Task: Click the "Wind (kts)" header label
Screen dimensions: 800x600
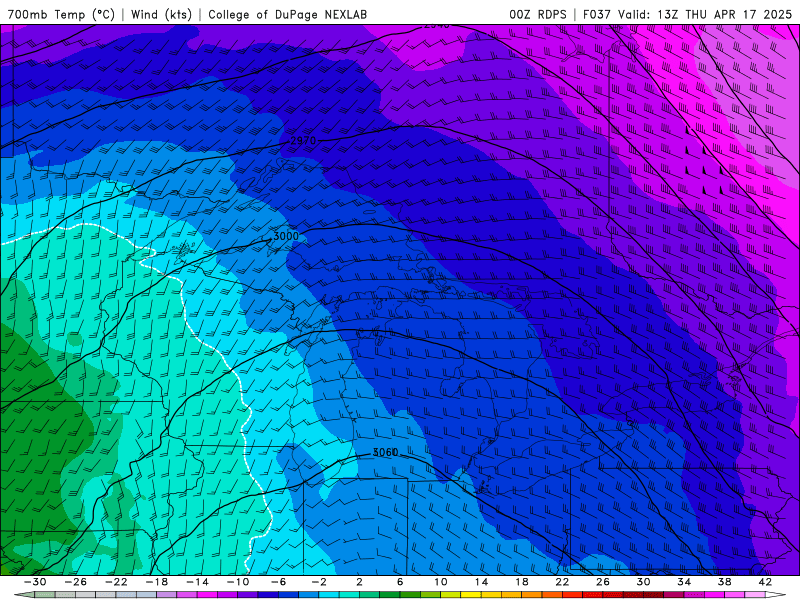Action: click(161, 14)
